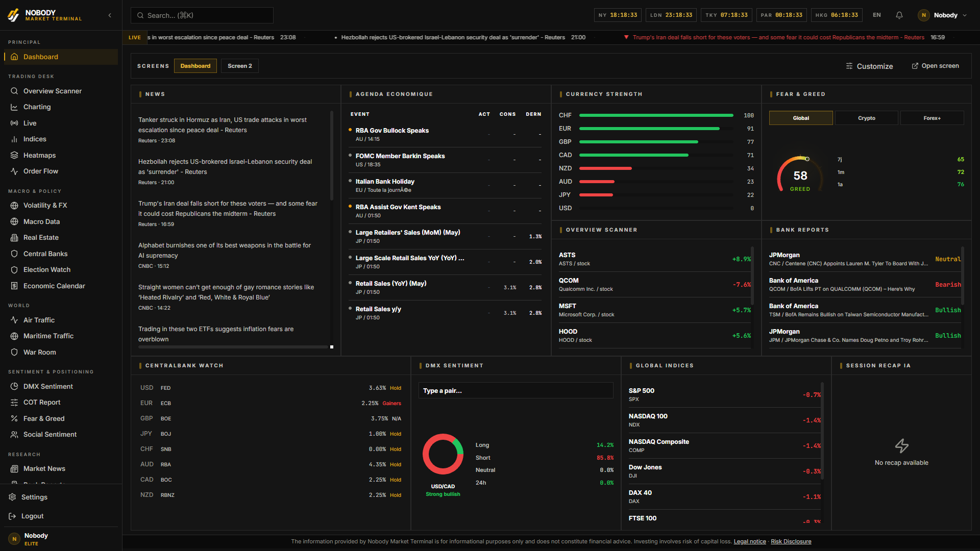The height and width of the screenshot is (551, 980).
Task: Open Bank of America QCOM report
Action: pos(865,284)
